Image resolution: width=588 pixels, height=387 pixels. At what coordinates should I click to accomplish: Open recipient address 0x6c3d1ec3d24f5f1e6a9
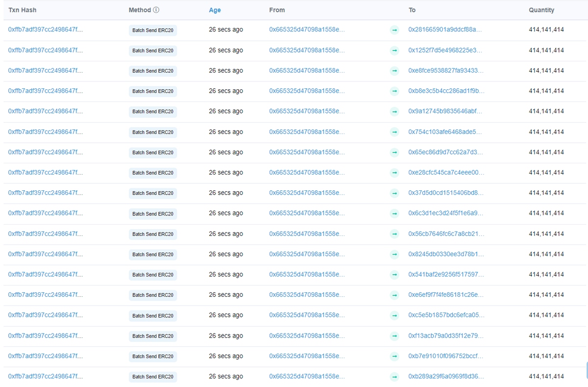pos(446,213)
